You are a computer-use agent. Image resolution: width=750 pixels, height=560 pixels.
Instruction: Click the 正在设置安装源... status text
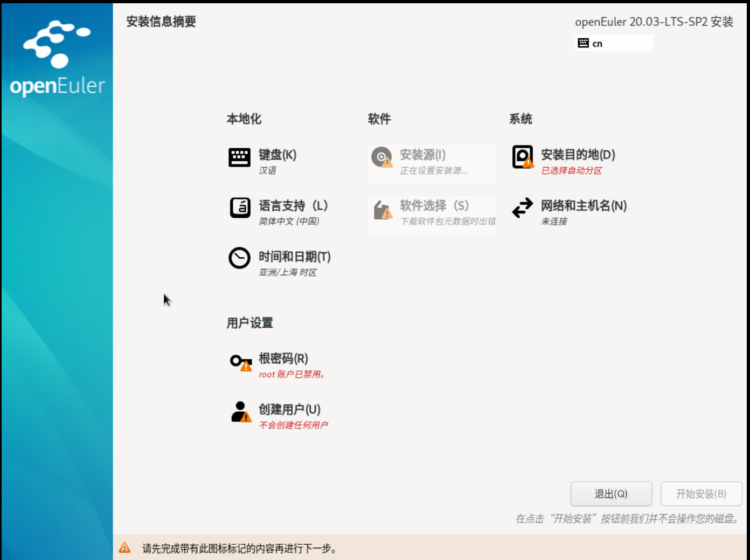434,170
